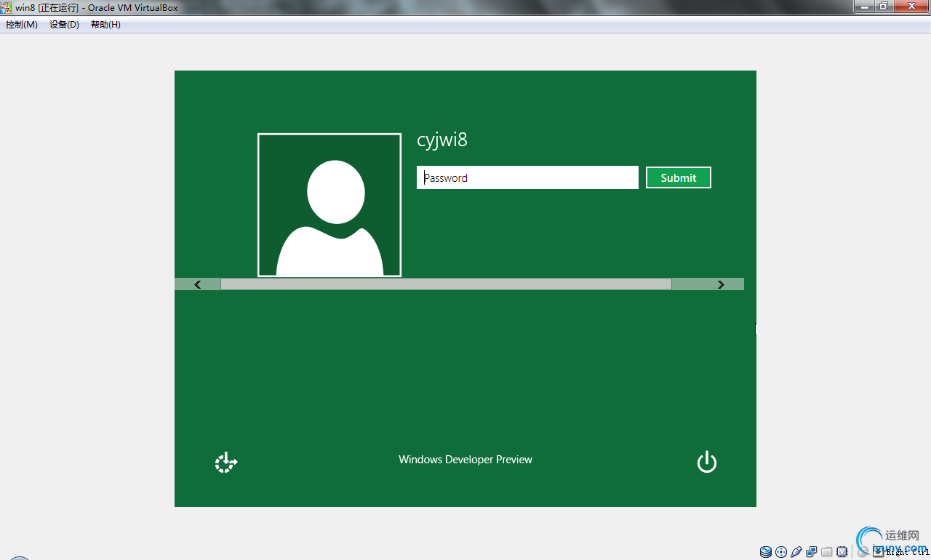Viewport: 931px width, 560px height.
Task: Click the Password input field
Action: tap(527, 177)
